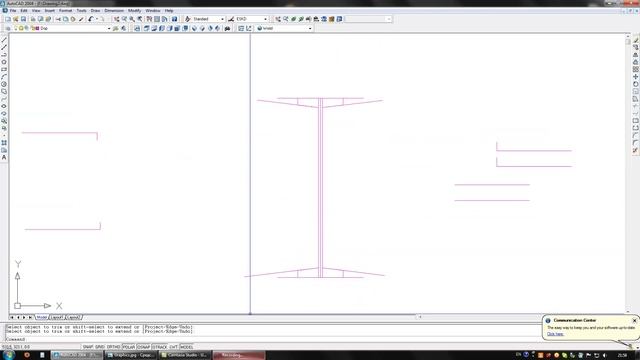
Task: Close the Communication Center balloon
Action: pos(634,321)
